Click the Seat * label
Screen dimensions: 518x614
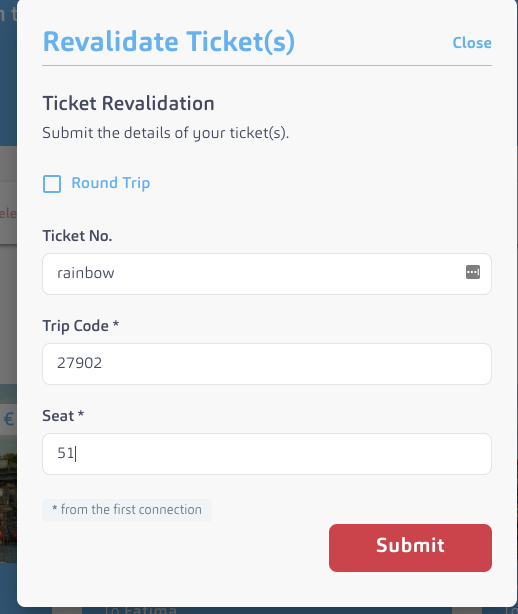63,416
